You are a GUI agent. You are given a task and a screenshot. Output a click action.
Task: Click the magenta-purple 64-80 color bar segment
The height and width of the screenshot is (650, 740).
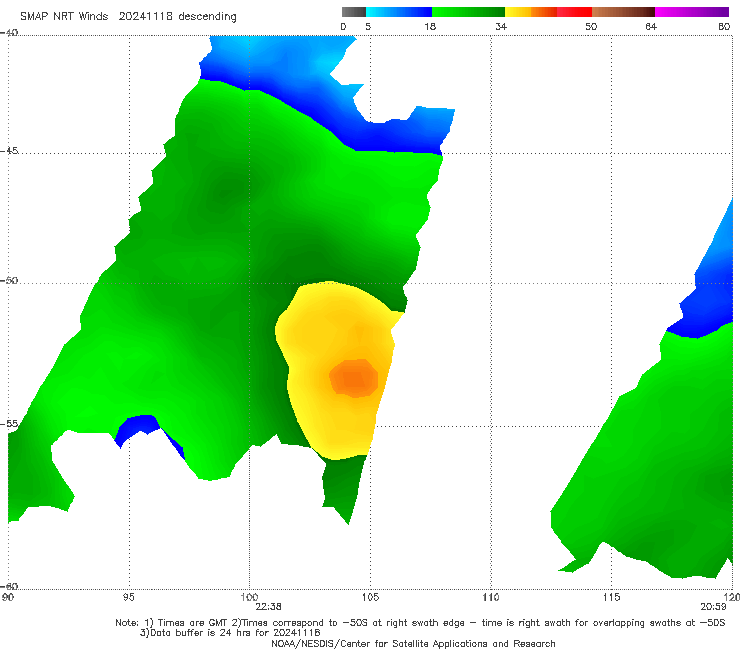click(x=692, y=12)
